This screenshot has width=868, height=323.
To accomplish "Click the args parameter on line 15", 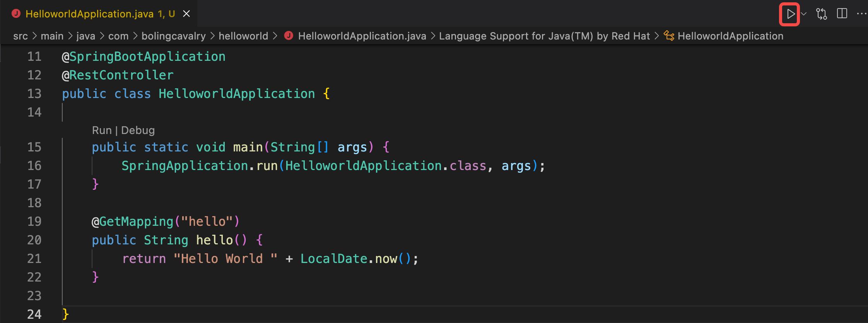I will (352, 148).
